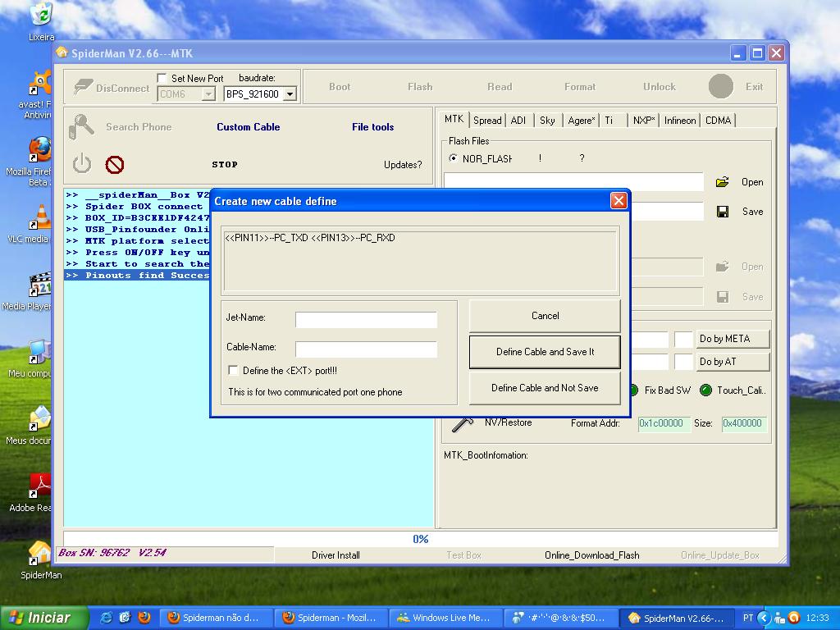Click the Search Phone magnifier icon
840x630 pixels.
81,127
